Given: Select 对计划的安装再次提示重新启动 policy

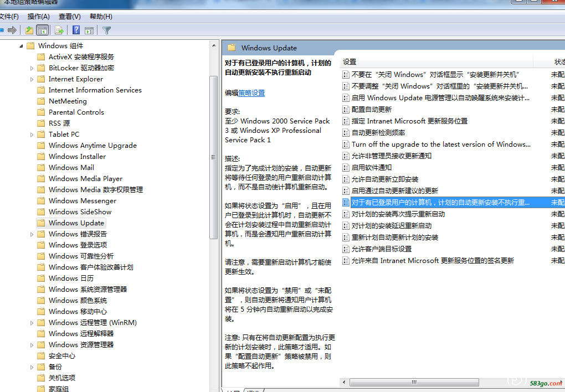Looking at the screenshot, I should 398,214.
